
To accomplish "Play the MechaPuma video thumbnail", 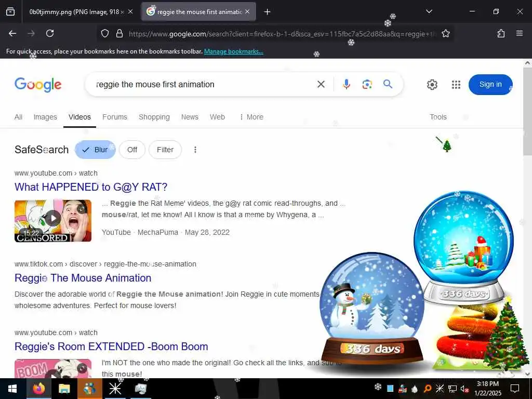I will [53, 221].
